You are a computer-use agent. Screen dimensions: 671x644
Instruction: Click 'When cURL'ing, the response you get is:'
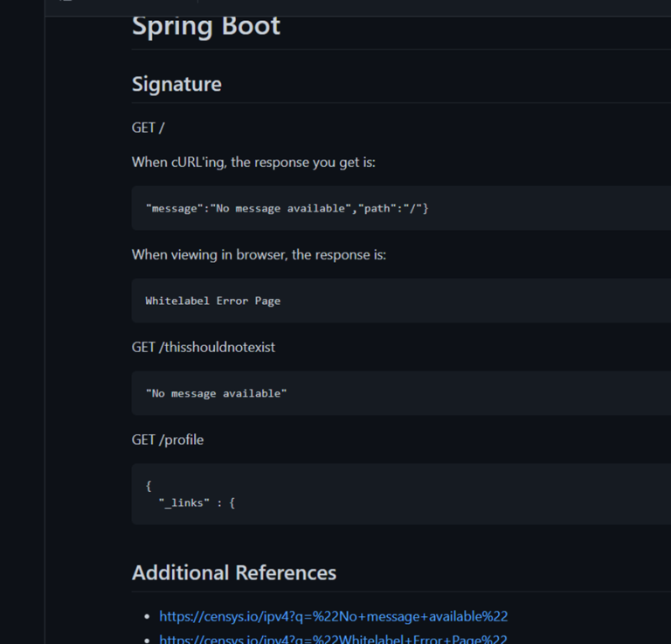253,163
